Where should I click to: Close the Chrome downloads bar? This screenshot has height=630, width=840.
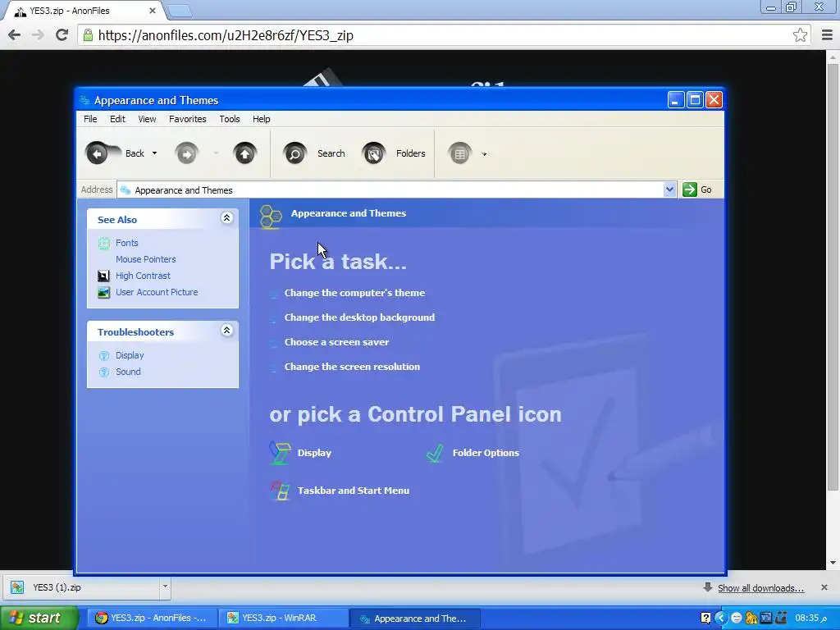[x=824, y=587]
